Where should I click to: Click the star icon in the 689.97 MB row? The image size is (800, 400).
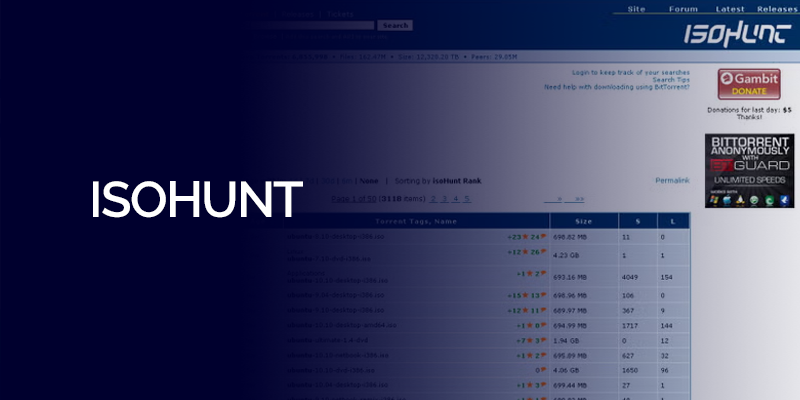[x=525, y=310]
